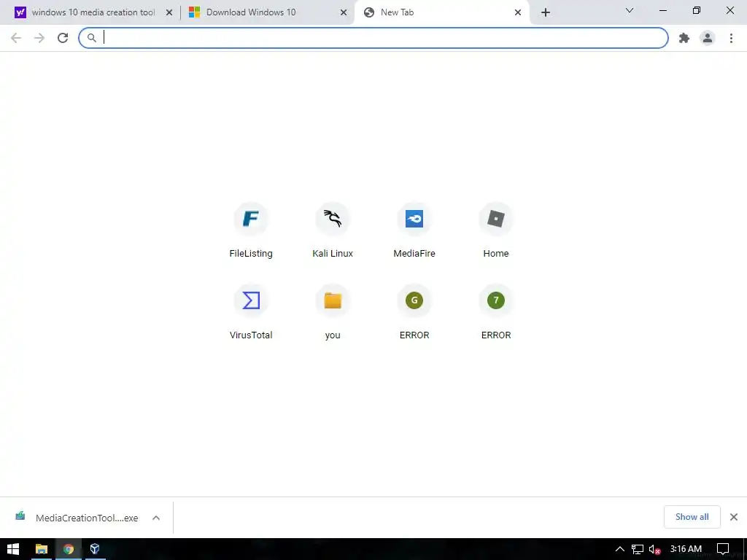Open Chrome's three-dot menu
The image size is (747, 560).
(x=731, y=38)
